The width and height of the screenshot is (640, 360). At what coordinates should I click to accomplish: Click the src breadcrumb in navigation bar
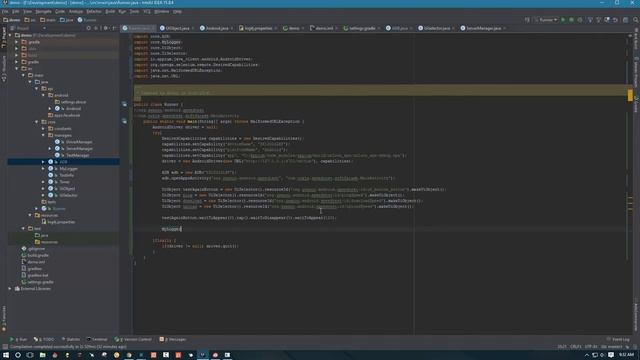30,20
